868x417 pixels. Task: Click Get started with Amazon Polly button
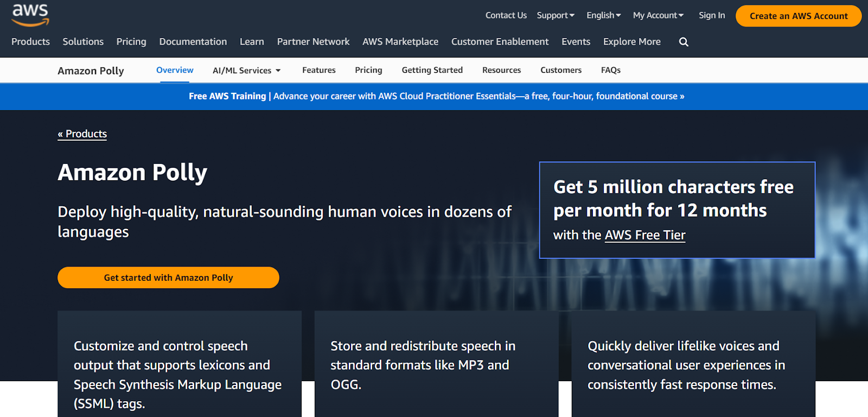pos(168,277)
